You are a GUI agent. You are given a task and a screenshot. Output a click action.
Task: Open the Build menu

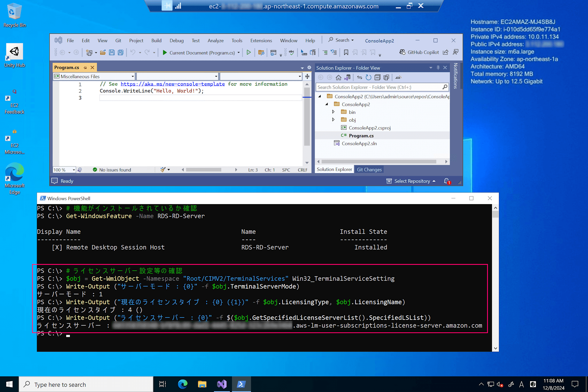[x=156, y=41]
